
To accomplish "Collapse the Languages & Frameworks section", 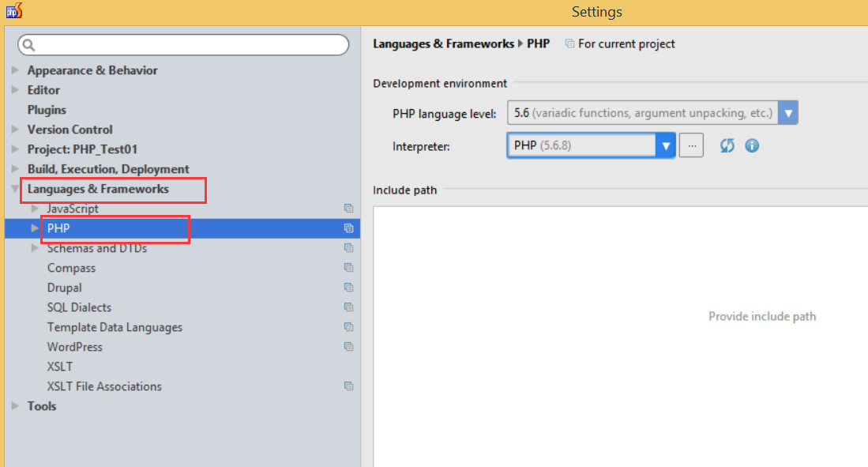I will point(16,189).
